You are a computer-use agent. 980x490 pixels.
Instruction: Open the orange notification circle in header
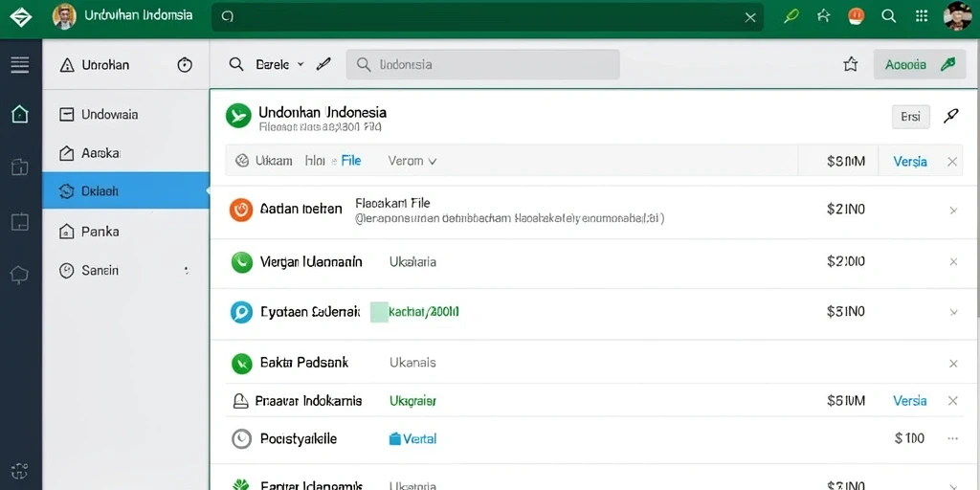pos(857,16)
